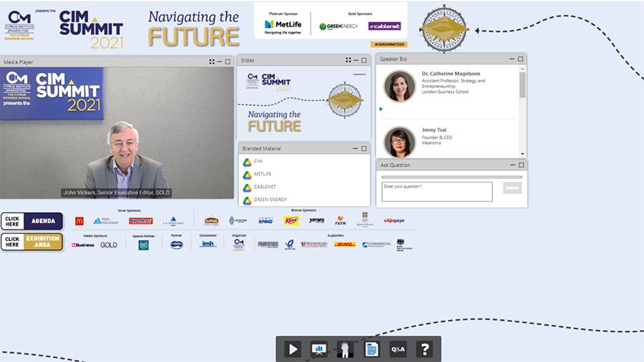Click the Dr. Catherine Magelssen name

pyautogui.click(x=451, y=74)
